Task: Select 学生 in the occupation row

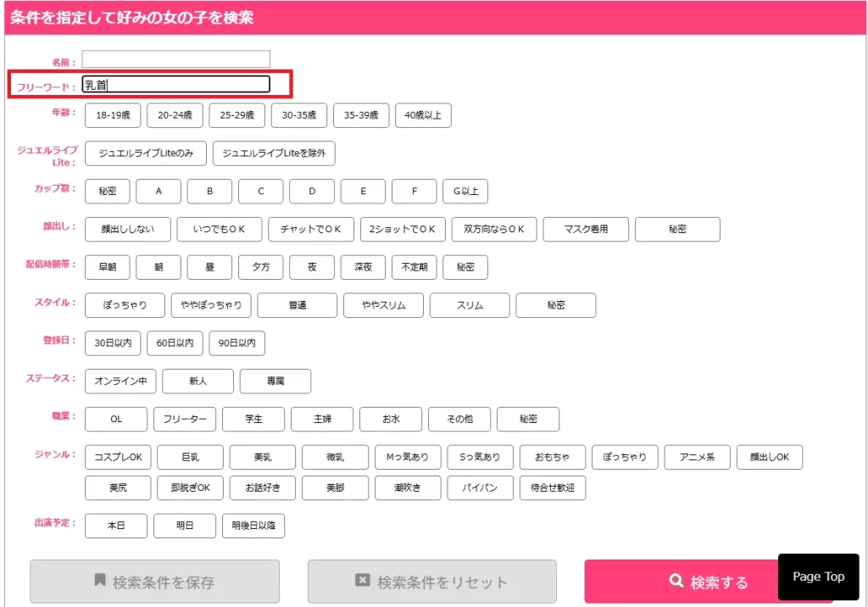Action: [253, 420]
